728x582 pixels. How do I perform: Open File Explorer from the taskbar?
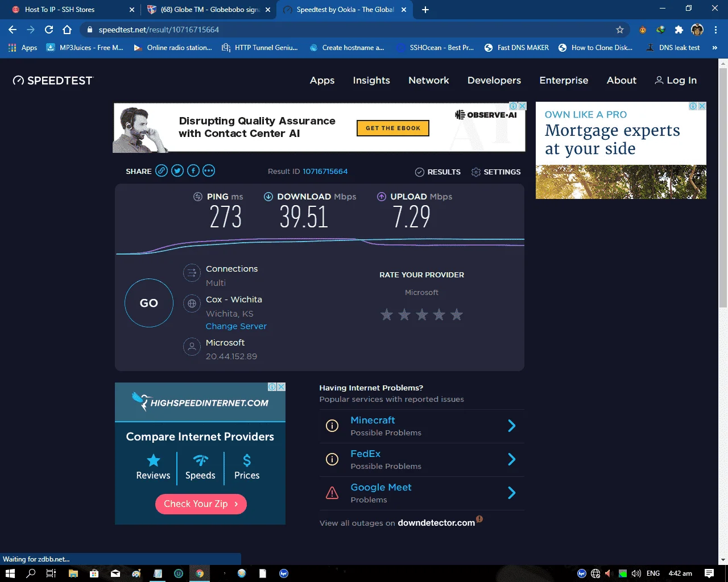click(x=73, y=573)
